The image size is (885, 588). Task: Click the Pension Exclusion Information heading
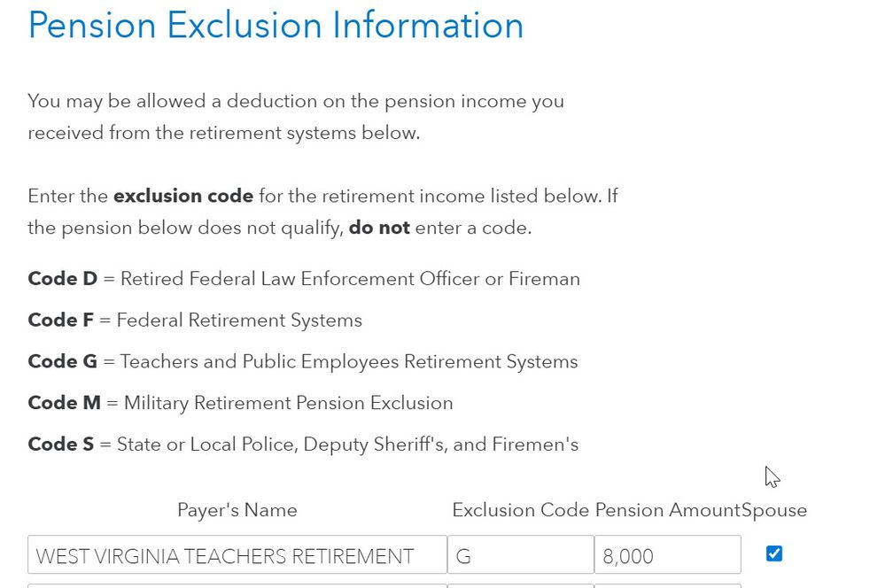pyautogui.click(x=276, y=25)
